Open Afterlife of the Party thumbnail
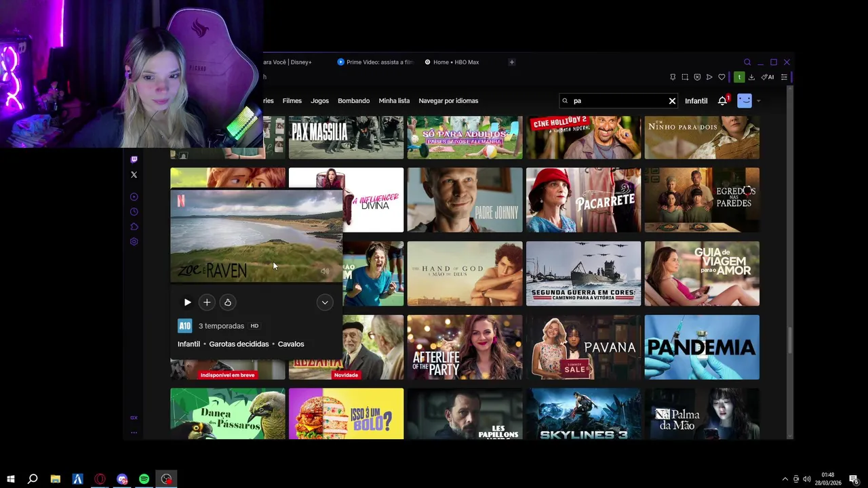Image resolution: width=868 pixels, height=488 pixels. click(x=465, y=347)
